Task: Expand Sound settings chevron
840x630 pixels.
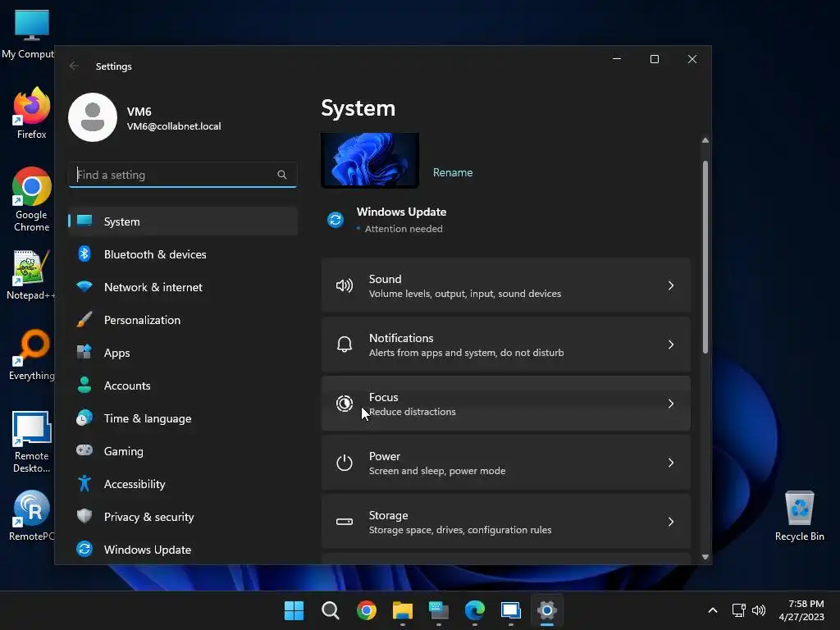Action: pyautogui.click(x=671, y=285)
